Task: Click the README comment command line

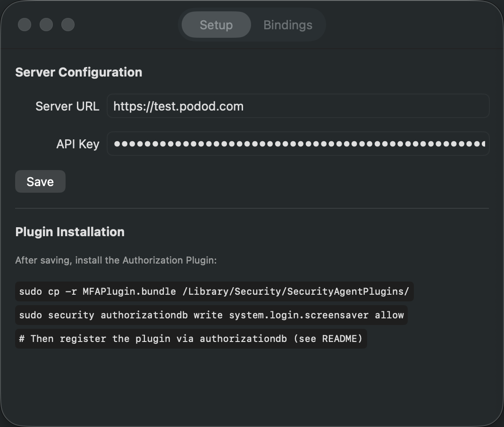Action: click(x=191, y=339)
